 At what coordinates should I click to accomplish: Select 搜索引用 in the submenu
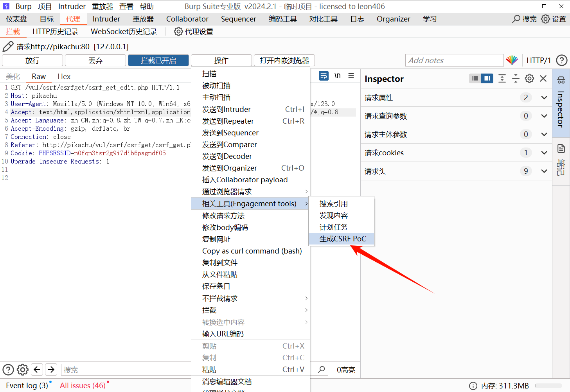coord(342,204)
